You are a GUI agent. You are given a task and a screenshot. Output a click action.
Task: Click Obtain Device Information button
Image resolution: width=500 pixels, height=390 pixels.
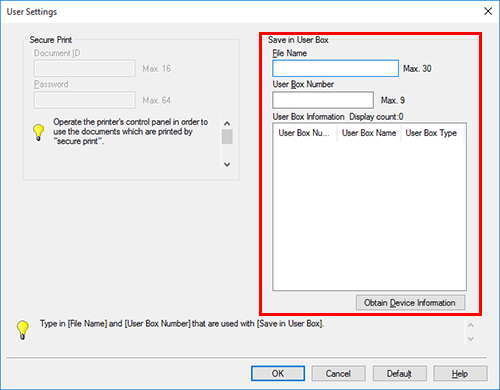pos(410,303)
